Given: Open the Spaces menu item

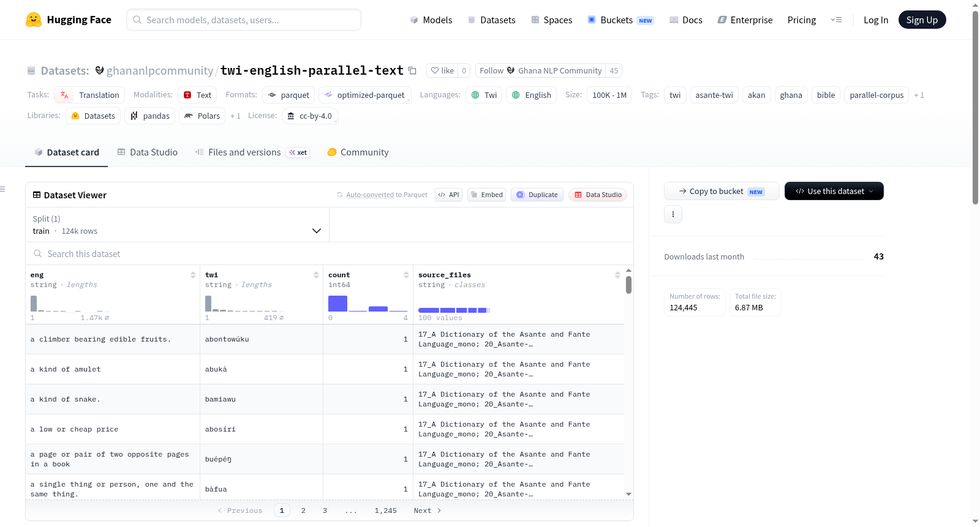Looking at the screenshot, I should (552, 20).
